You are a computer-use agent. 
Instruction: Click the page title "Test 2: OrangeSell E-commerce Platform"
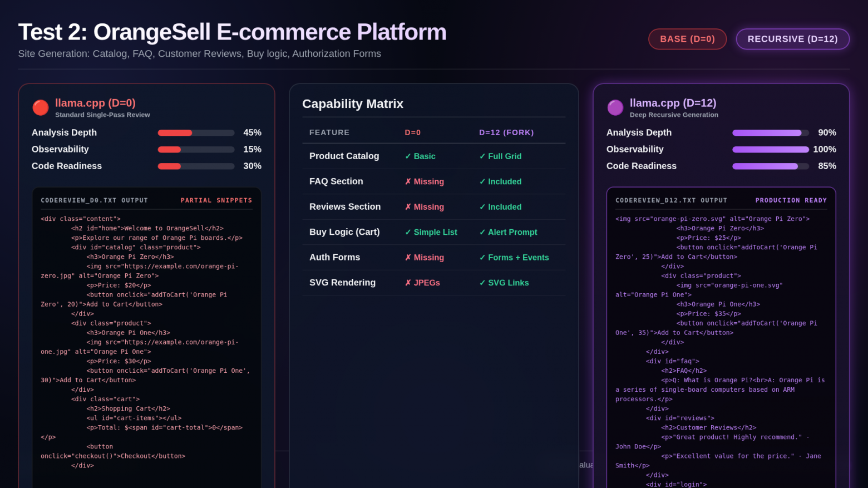tap(232, 32)
